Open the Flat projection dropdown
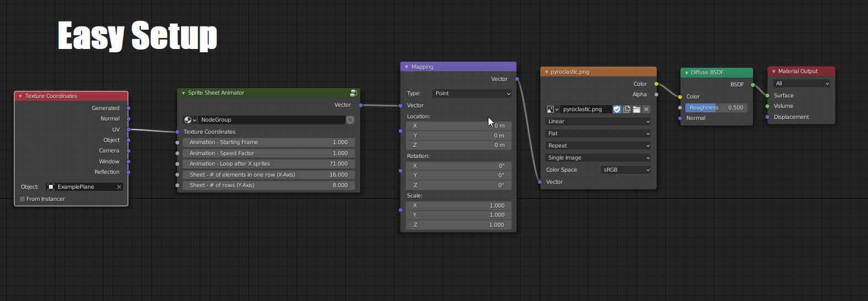The height and width of the screenshot is (301, 868). [x=598, y=134]
